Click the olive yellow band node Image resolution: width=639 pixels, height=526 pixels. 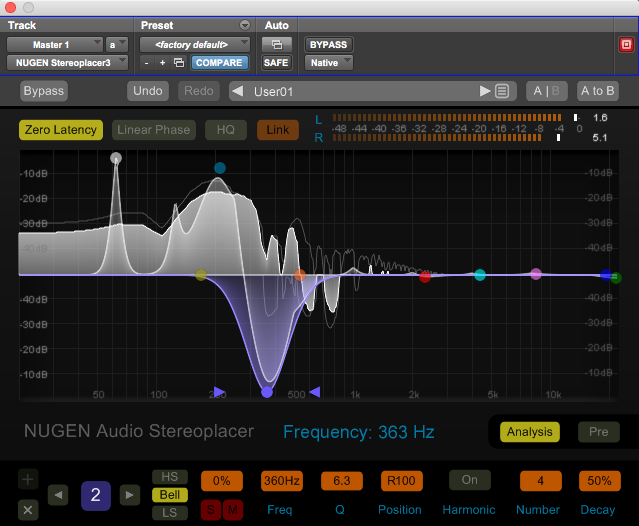coord(201,275)
